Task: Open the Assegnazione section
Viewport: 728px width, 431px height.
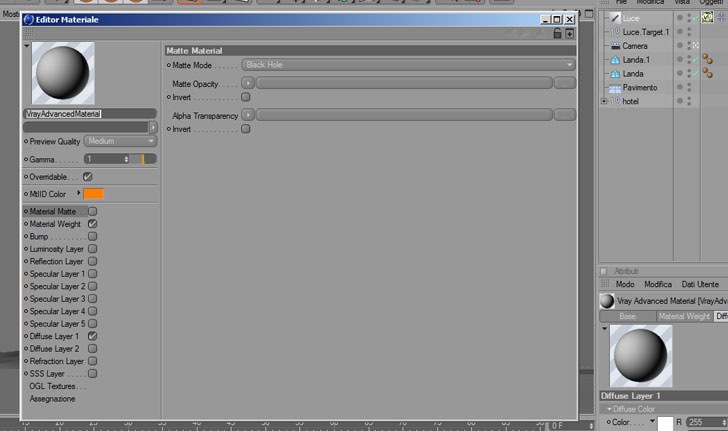Action: tap(52, 399)
